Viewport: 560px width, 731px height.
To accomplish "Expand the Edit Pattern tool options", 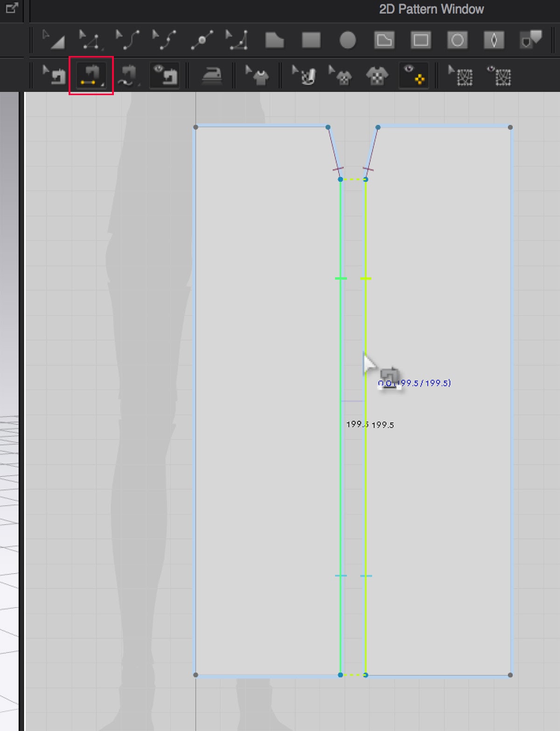I will point(103,49).
